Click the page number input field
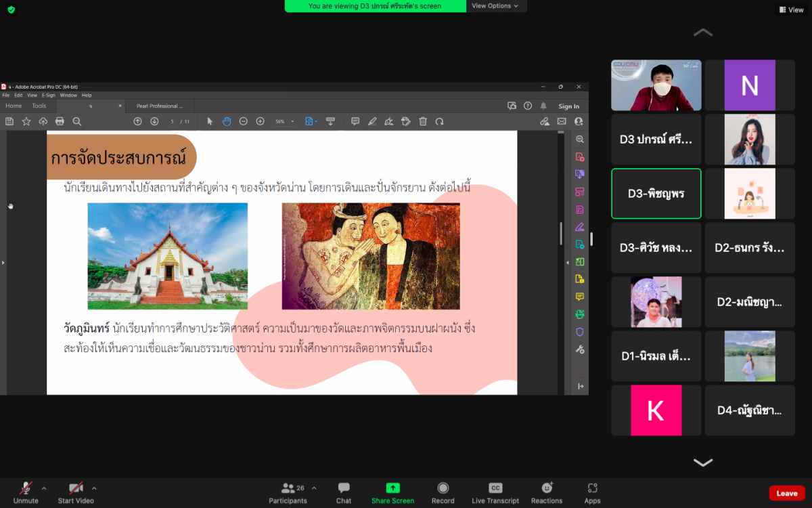The width and height of the screenshot is (812, 508). tap(173, 121)
